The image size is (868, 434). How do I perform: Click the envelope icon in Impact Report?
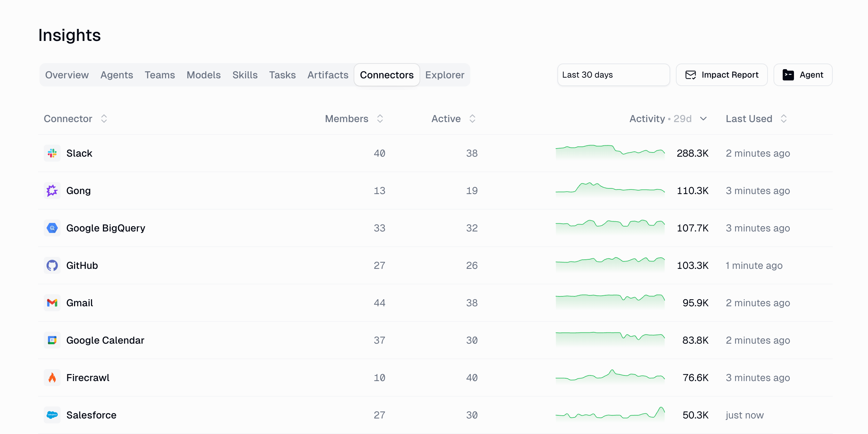point(691,75)
